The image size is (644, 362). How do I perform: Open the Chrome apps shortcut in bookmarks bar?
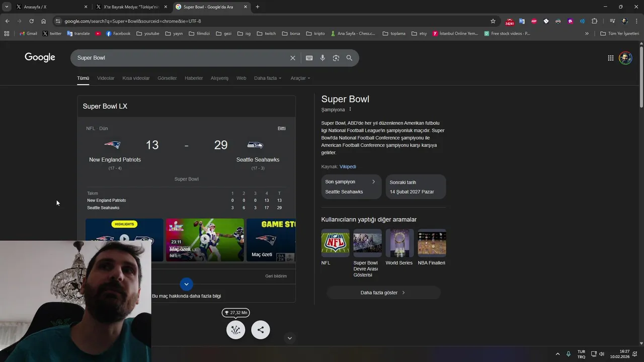[7, 34]
